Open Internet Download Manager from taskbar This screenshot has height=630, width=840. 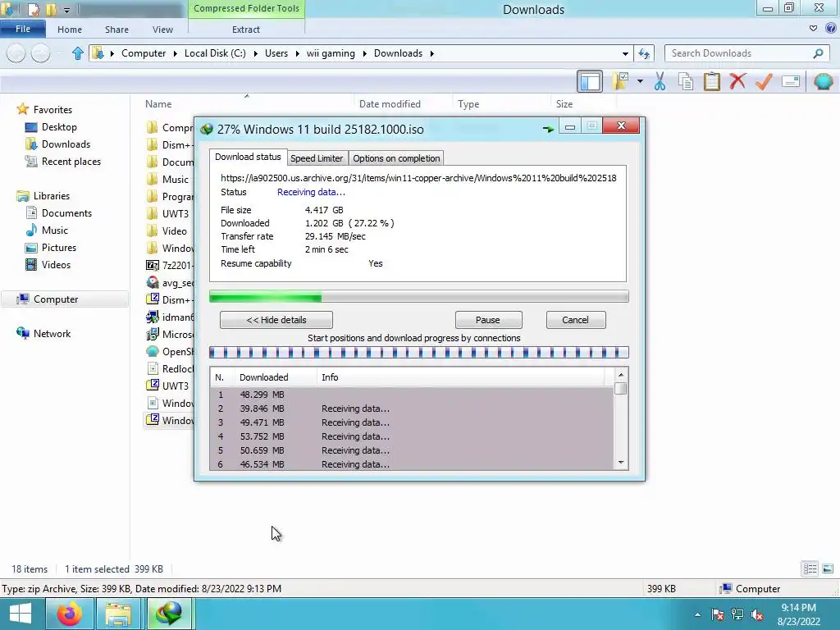coord(168,614)
